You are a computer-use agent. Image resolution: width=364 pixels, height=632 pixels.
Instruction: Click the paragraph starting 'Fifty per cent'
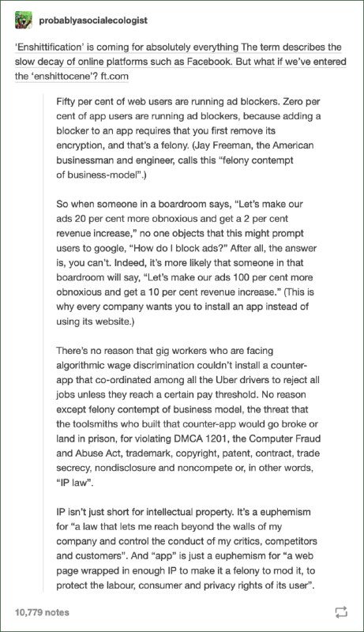(x=189, y=137)
